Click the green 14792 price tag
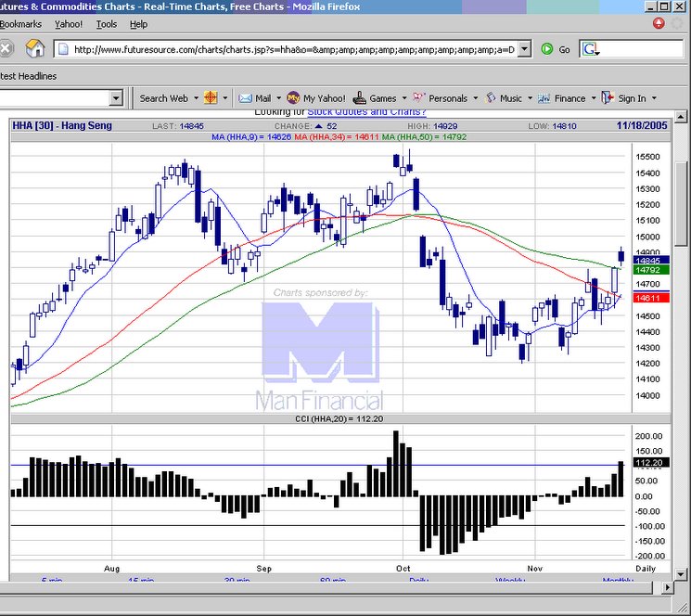 (651, 270)
